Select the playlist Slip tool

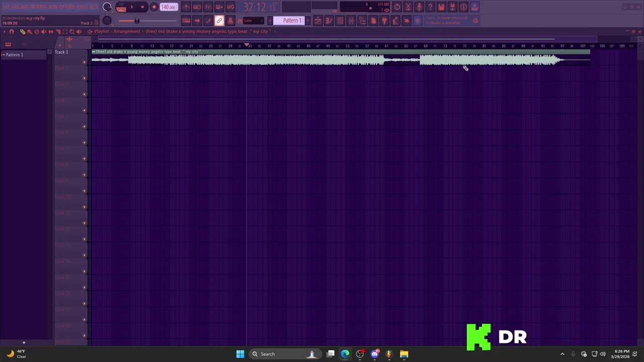point(50,31)
